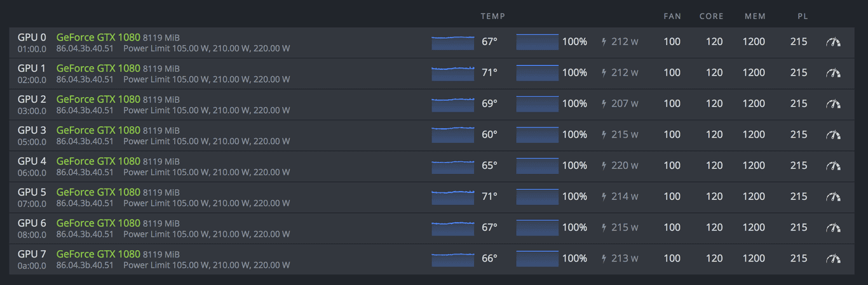Click overclock gauge icon for GPU 5
Image resolution: width=868 pixels, height=285 pixels.
tap(832, 197)
